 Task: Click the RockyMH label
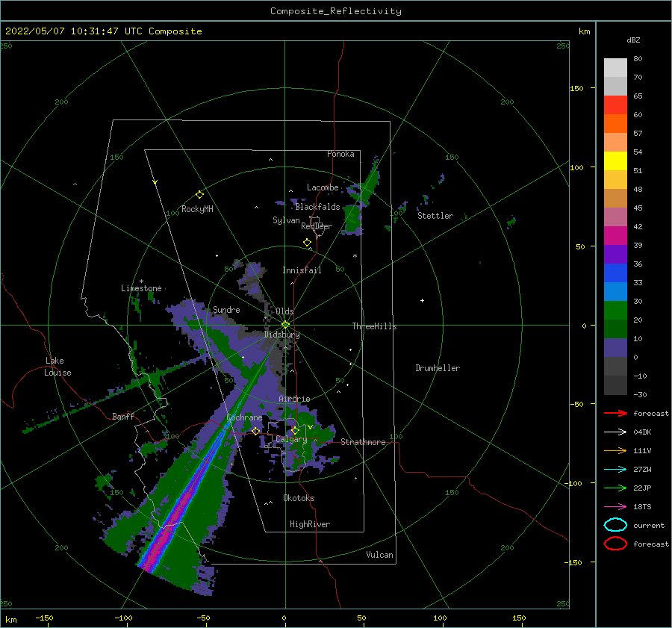(x=197, y=209)
